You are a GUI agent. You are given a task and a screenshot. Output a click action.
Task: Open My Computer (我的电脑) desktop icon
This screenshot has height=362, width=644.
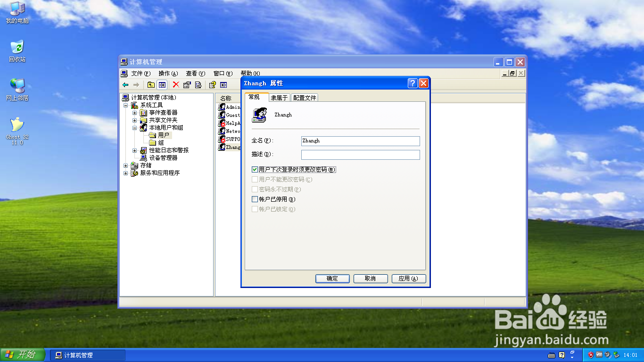(x=17, y=13)
